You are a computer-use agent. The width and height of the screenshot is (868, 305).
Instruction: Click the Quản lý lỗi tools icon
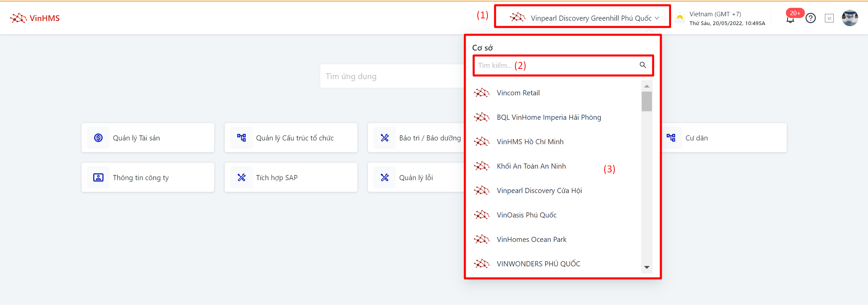coord(385,177)
